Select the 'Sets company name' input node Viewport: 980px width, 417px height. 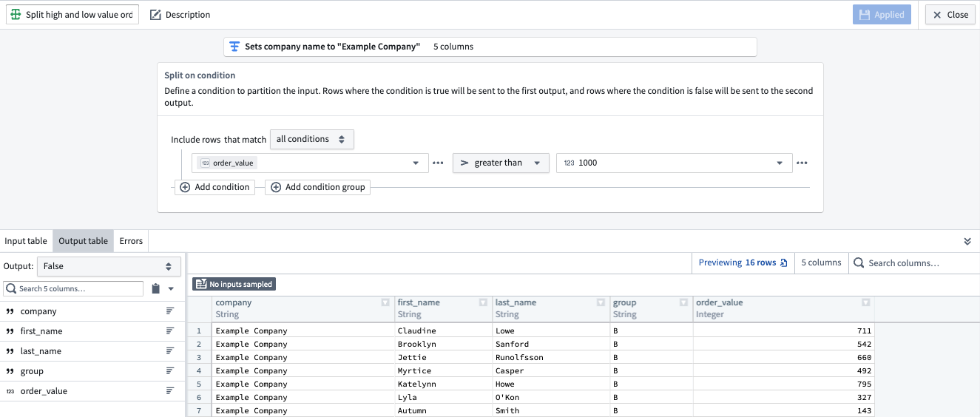click(x=490, y=47)
